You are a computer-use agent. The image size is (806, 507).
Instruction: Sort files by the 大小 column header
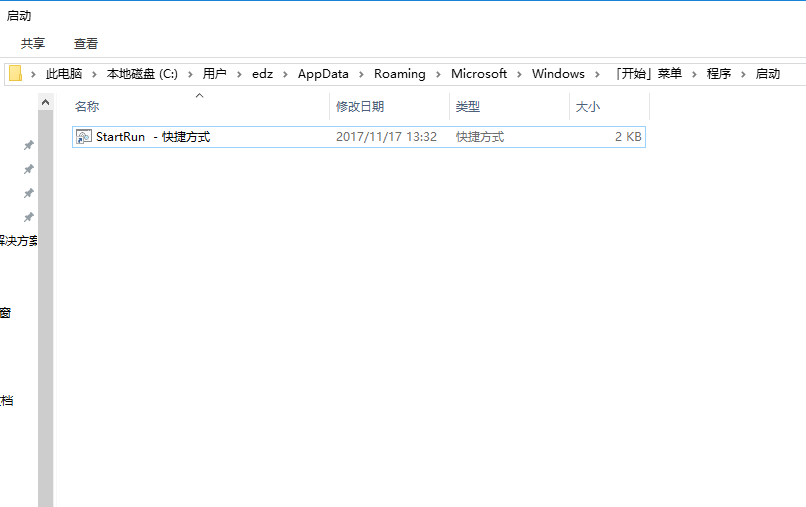click(587, 106)
